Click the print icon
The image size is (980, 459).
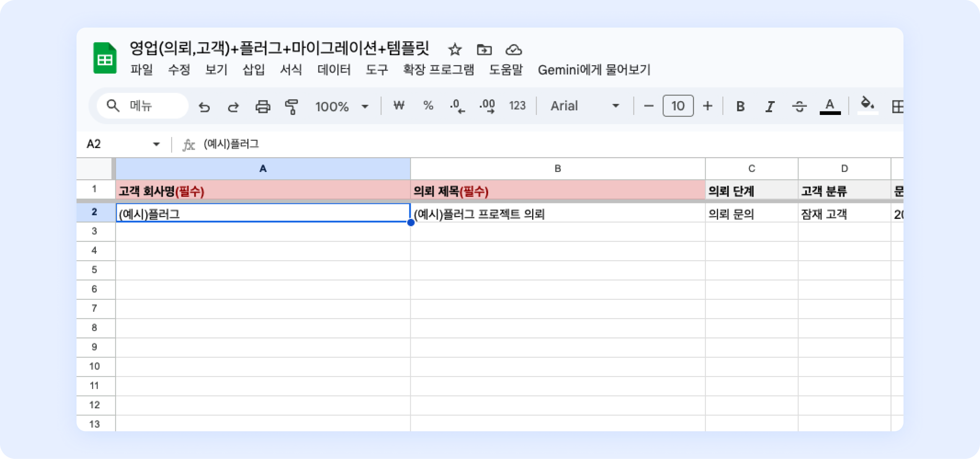pyautogui.click(x=263, y=107)
